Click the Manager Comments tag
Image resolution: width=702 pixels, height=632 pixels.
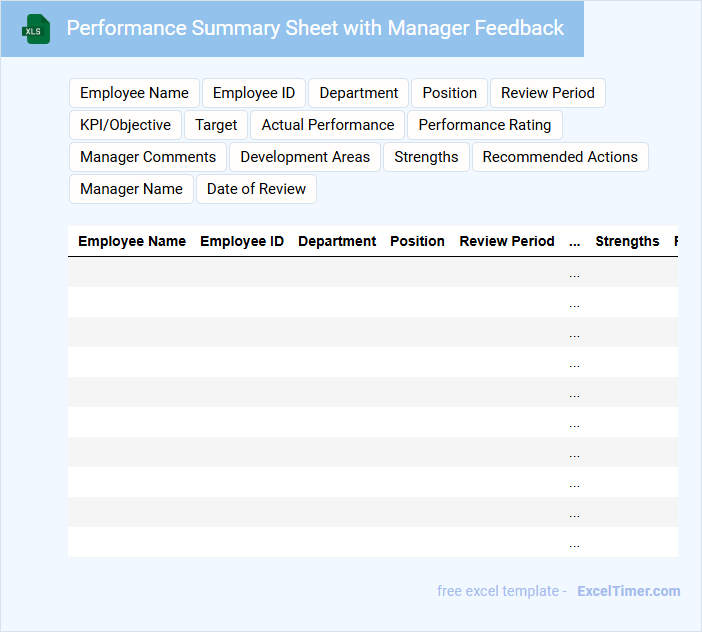(148, 157)
